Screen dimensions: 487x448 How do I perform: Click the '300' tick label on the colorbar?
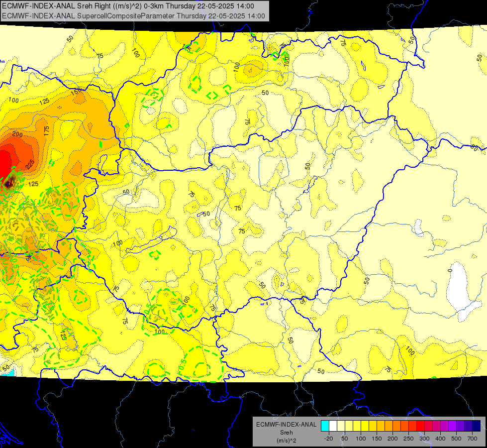[x=424, y=439]
